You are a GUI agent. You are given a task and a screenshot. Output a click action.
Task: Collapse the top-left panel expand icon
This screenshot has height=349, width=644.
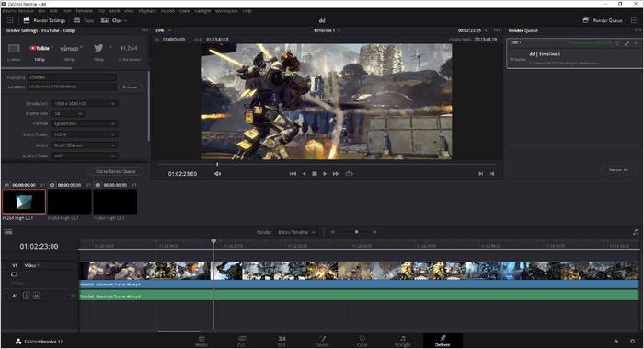(x=10, y=20)
